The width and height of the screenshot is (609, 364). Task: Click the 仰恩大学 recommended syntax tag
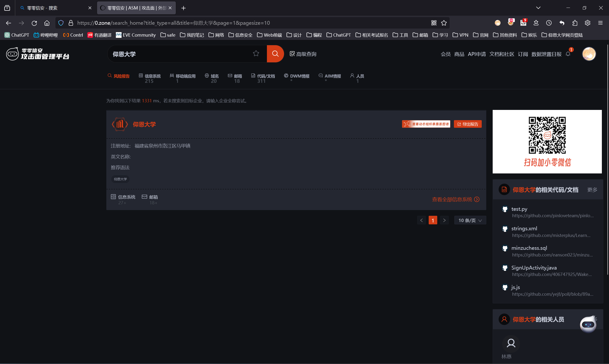click(x=120, y=179)
